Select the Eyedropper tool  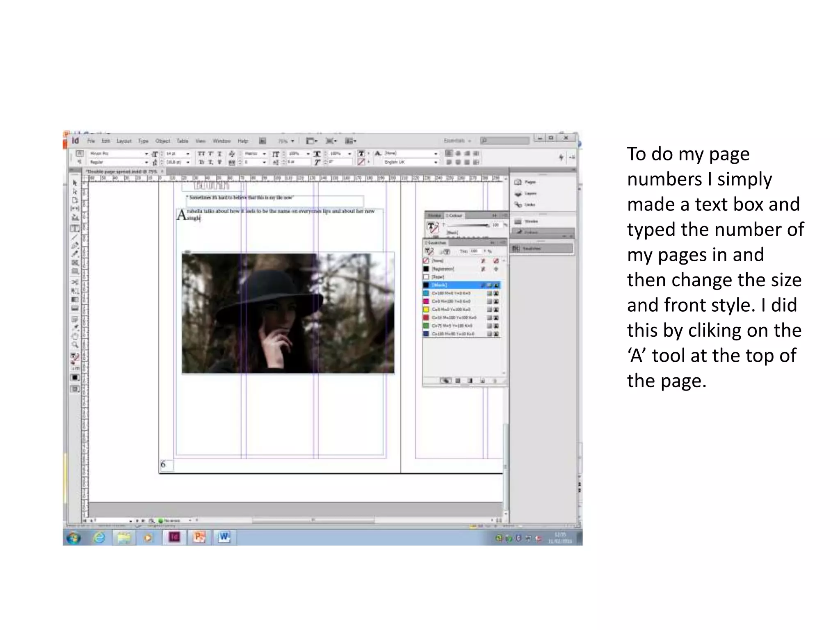(x=75, y=328)
